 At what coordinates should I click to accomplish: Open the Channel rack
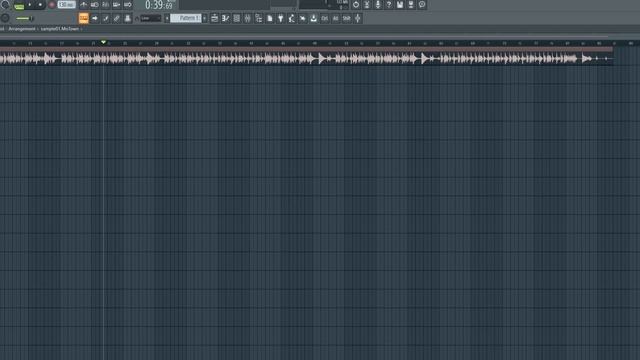[x=237, y=18]
